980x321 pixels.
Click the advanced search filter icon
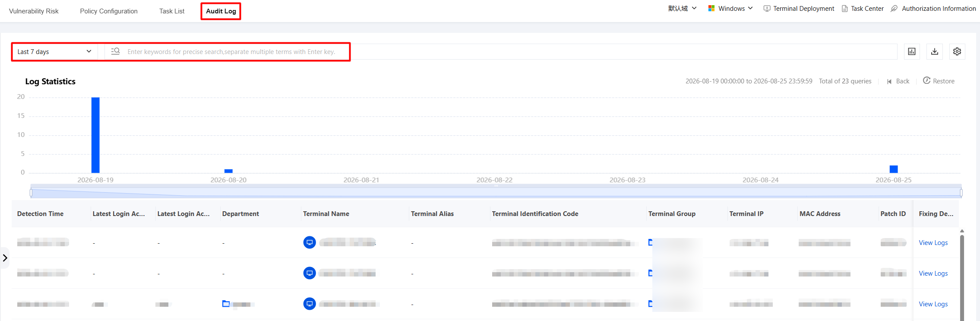click(115, 51)
